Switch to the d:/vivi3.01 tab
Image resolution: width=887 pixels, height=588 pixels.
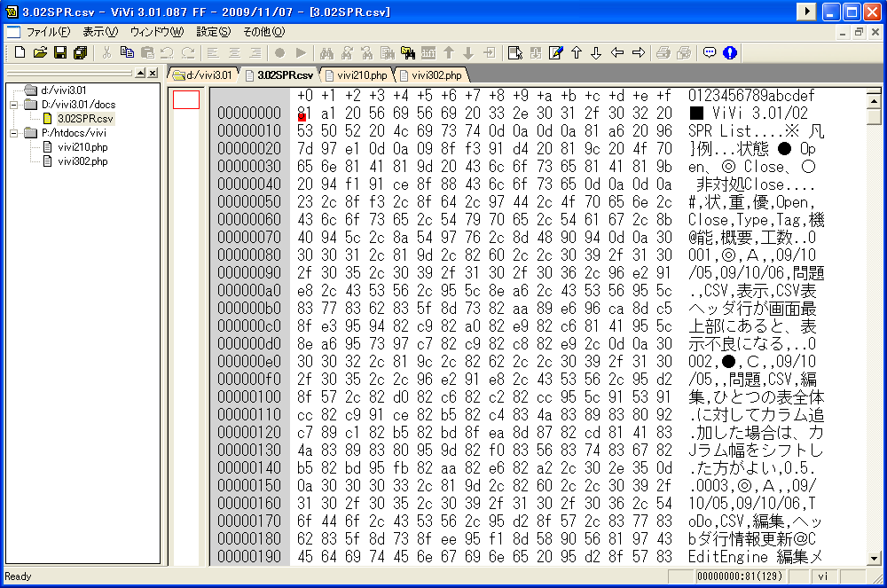[x=202, y=75]
